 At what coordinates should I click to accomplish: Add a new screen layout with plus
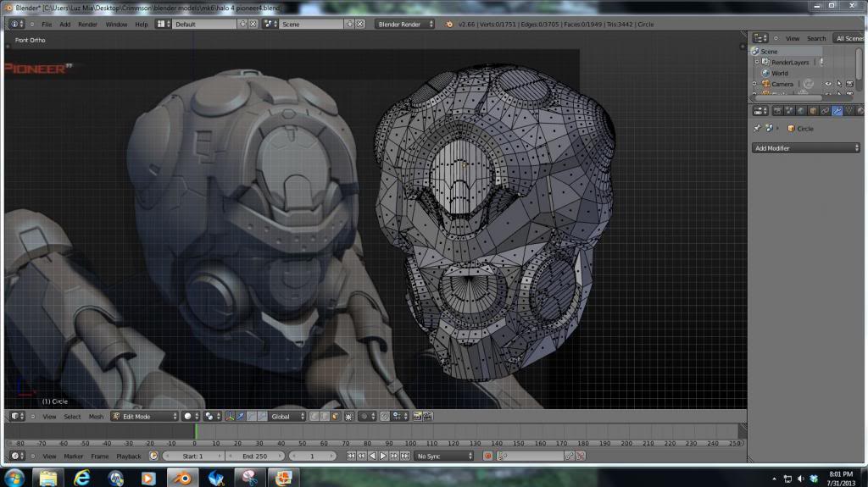tap(242, 25)
